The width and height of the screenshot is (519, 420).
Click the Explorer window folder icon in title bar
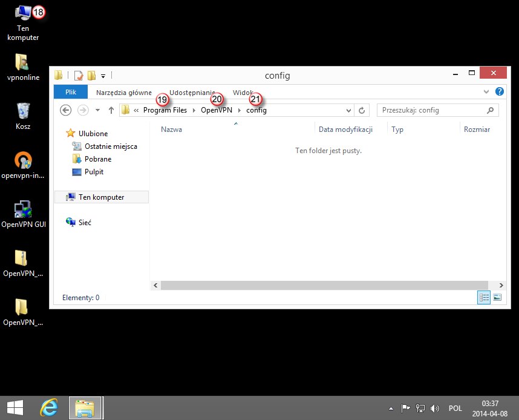click(59, 75)
